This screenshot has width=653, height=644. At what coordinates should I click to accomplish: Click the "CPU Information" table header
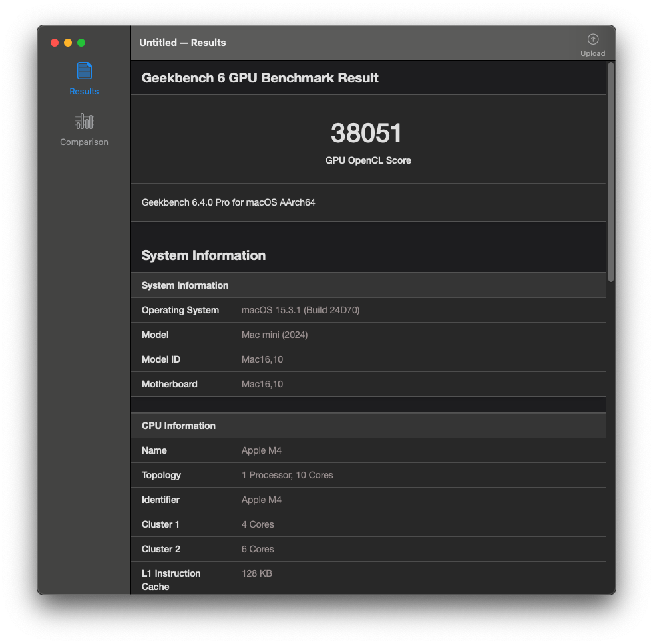click(x=178, y=426)
